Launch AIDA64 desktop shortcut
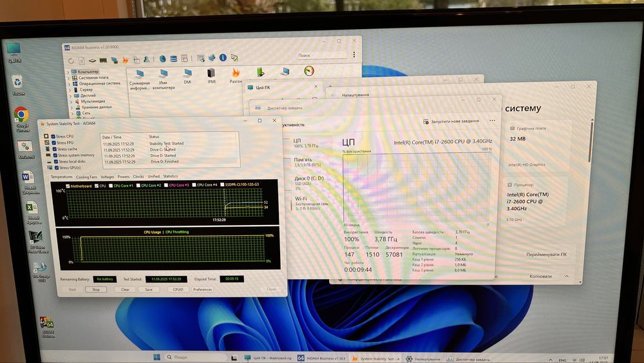The width and height of the screenshot is (644, 363). click(x=47, y=328)
